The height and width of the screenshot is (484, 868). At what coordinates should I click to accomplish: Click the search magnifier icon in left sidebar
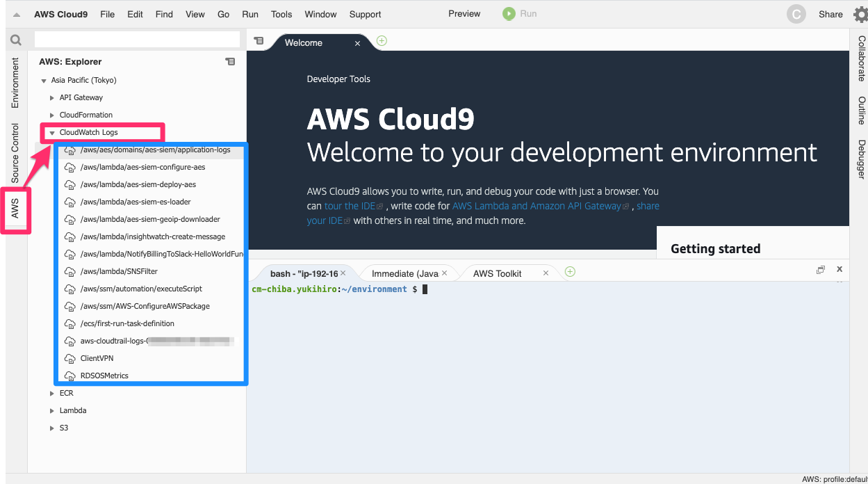tap(15, 39)
